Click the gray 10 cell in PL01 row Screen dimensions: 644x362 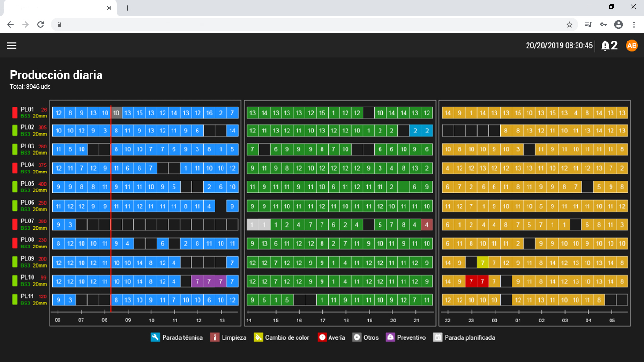click(116, 113)
